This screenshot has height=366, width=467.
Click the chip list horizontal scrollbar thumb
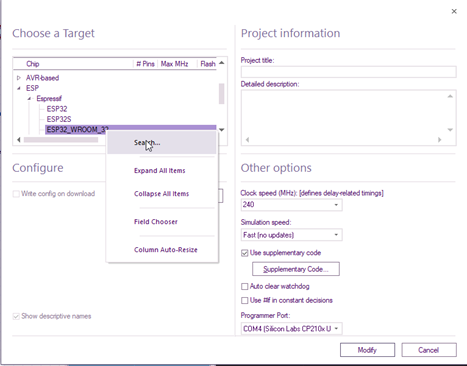(x=61, y=140)
